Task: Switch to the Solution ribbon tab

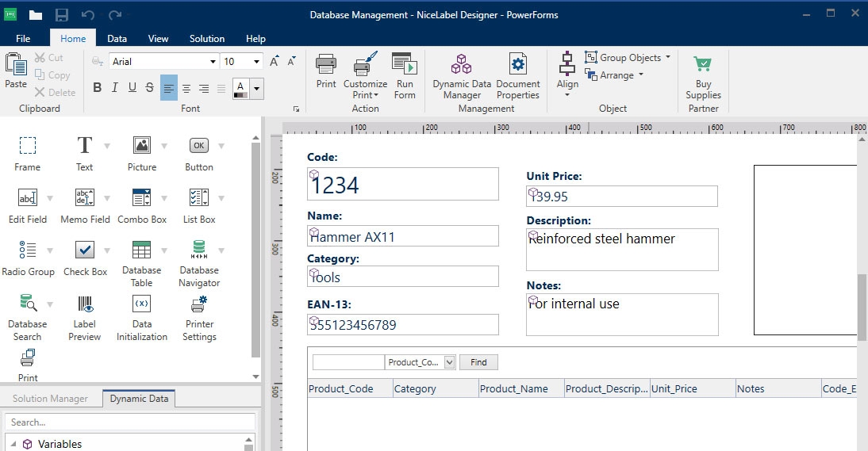Action: tap(207, 38)
